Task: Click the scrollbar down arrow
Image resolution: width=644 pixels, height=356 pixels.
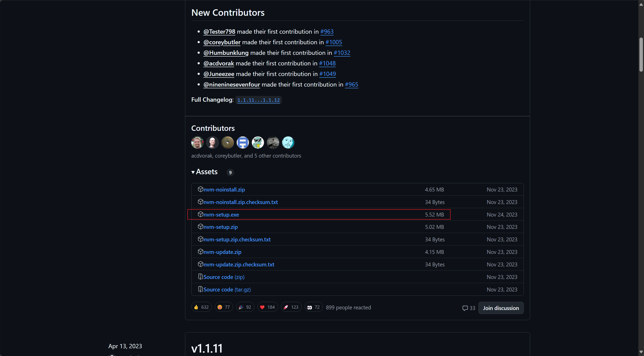Action: [641, 352]
